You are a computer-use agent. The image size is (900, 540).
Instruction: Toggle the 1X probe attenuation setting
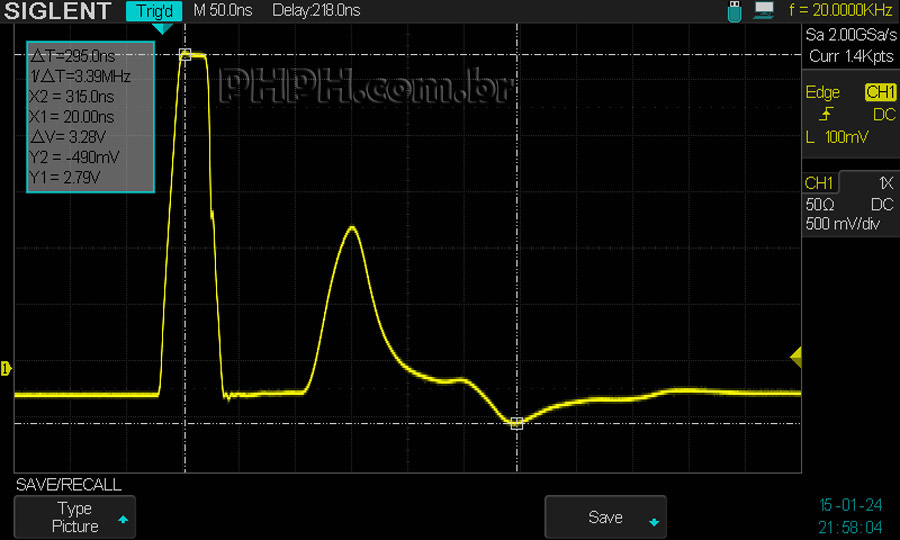pos(885,184)
